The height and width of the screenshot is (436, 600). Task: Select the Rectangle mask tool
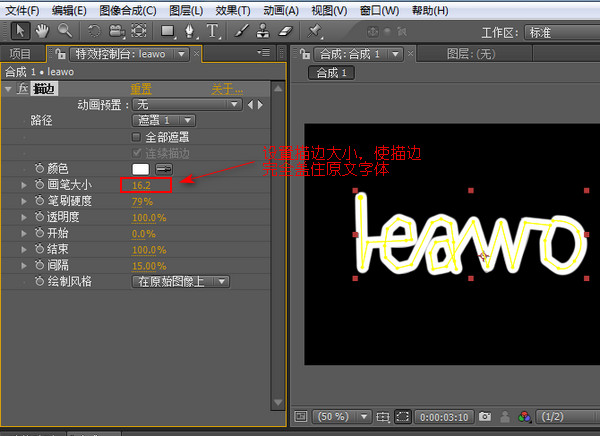(168, 31)
